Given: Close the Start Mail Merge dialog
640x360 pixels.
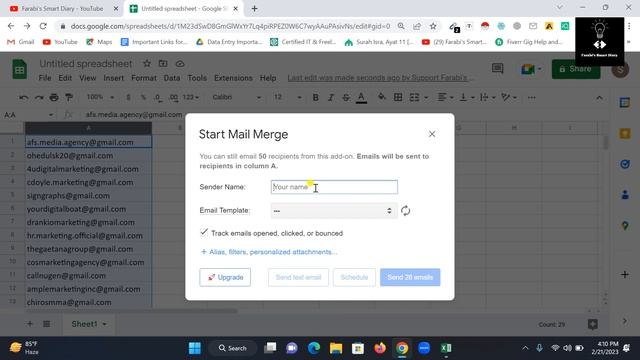Looking at the screenshot, I should click(x=432, y=134).
